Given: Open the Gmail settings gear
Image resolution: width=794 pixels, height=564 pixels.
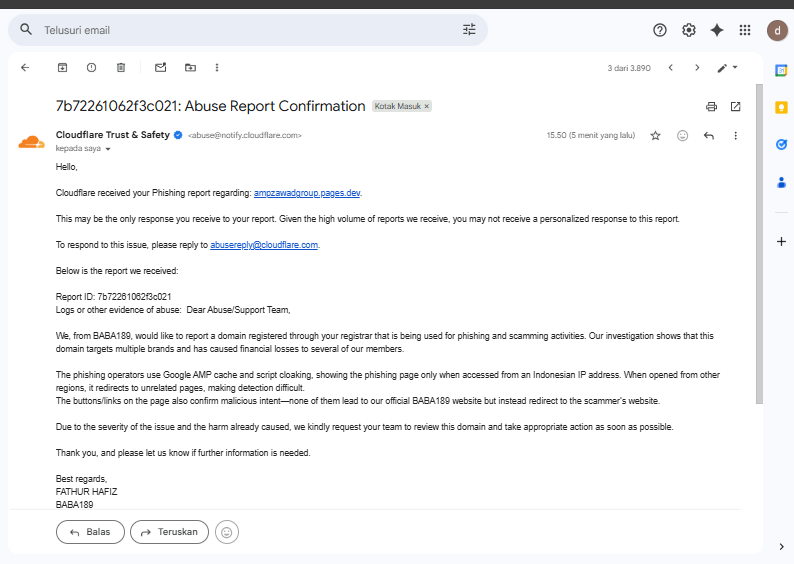Looking at the screenshot, I should pos(689,30).
